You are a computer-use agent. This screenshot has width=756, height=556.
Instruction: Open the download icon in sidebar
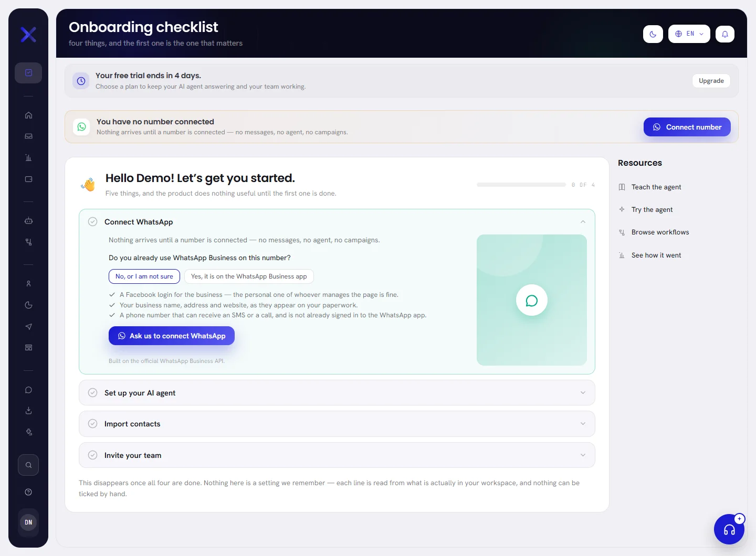(x=28, y=411)
